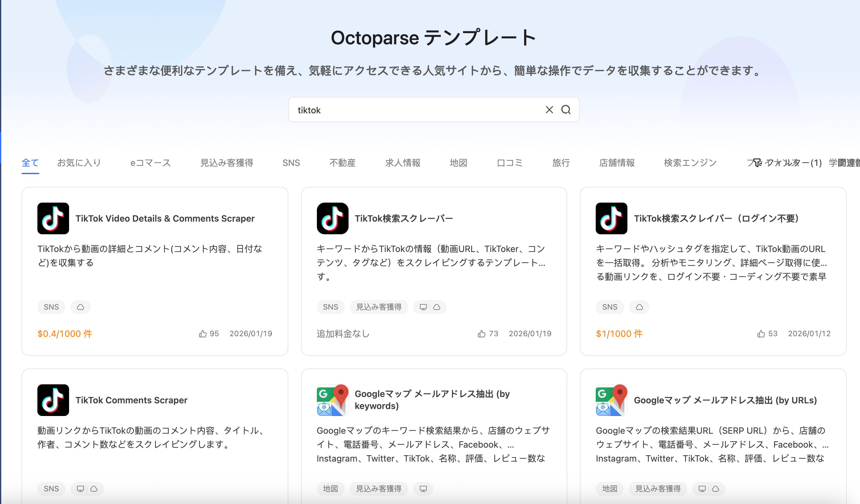This screenshot has height=504, width=860.
Task: Click TikTok logo on Video Details Scraper card
Action: point(53,218)
